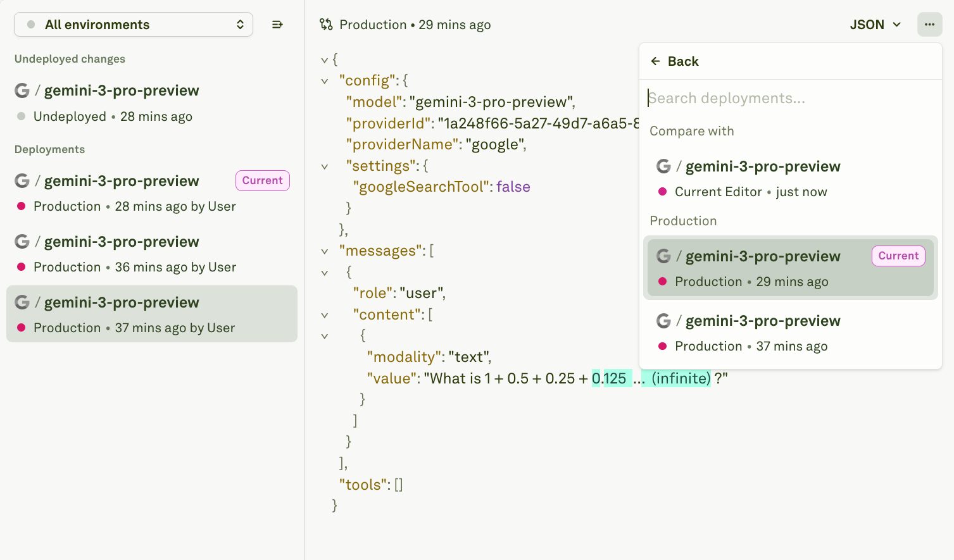Click the "Deployments" sidebar heading
The image size is (954, 560).
49,149
